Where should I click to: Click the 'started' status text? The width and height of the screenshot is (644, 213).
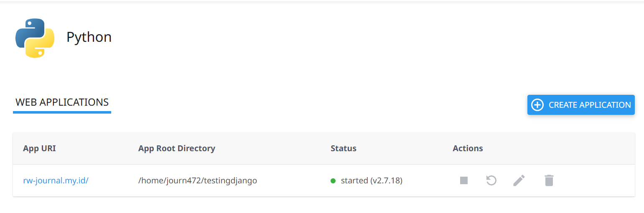354,181
